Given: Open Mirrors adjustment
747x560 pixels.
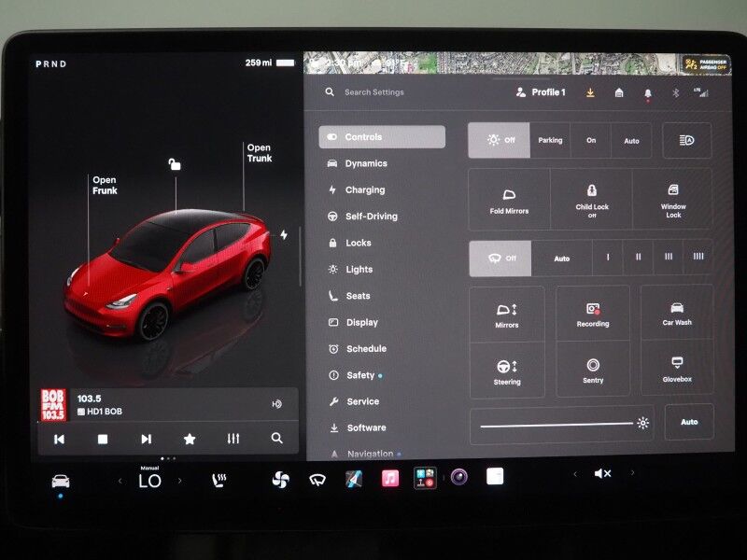Looking at the screenshot, I should pos(507,315).
